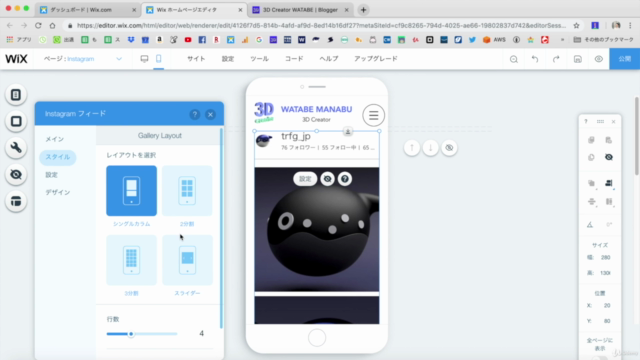Click the 行数 value field showing 4
This screenshot has width=640, height=360.
[x=201, y=333]
